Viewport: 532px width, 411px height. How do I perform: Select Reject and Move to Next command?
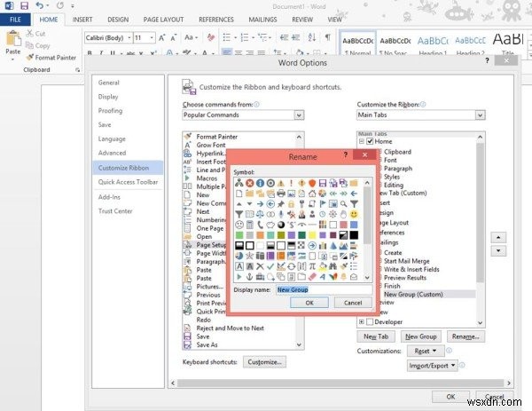pos(230,328)
